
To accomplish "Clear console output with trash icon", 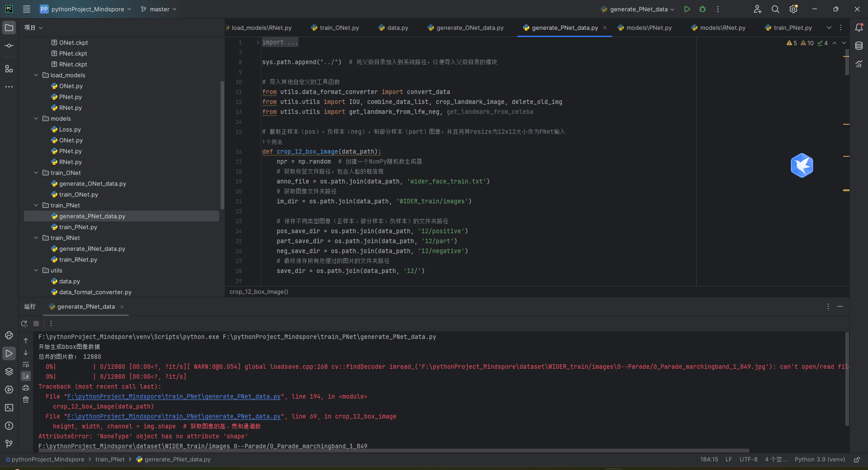I will (x=26, y=399).
